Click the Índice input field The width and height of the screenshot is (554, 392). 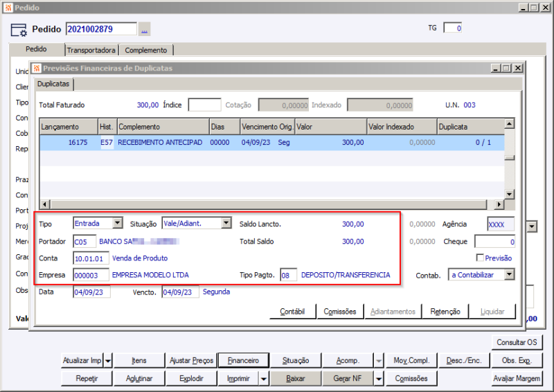(204, 105)
